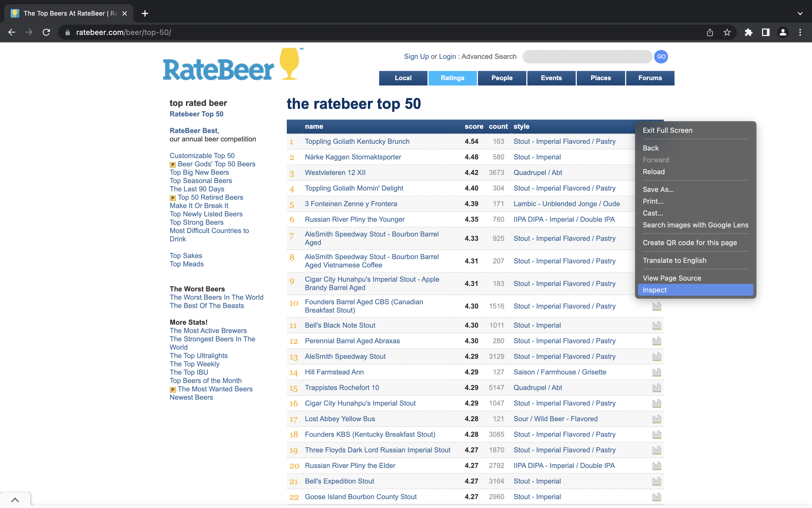Choose Search images with Google Lens
The image size is (812, 508).
(695, 225)
